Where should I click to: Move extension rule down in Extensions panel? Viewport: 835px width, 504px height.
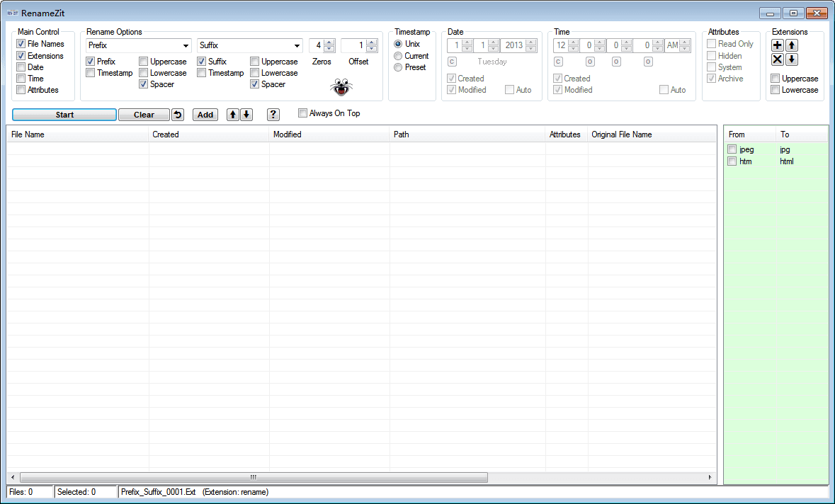[792, 59]
